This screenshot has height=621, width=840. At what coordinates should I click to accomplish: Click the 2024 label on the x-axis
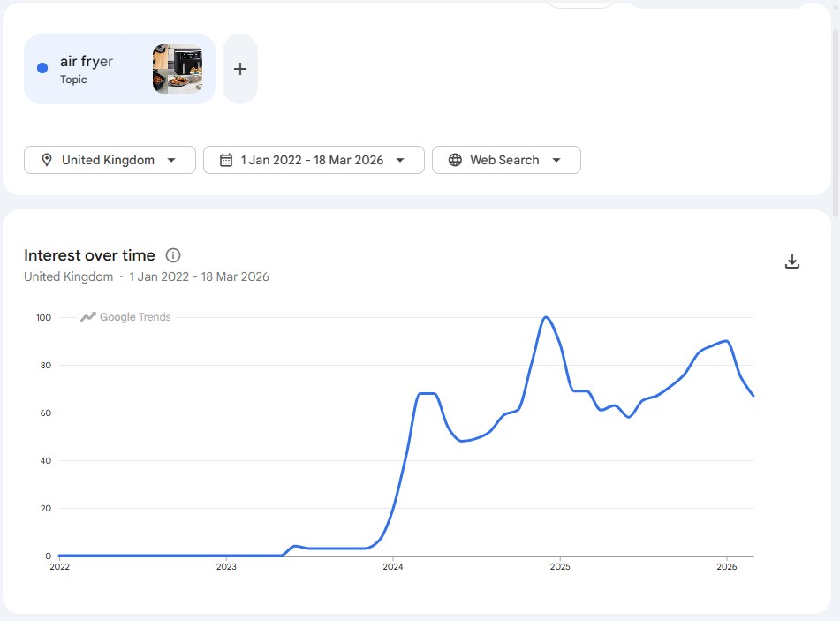393,567
